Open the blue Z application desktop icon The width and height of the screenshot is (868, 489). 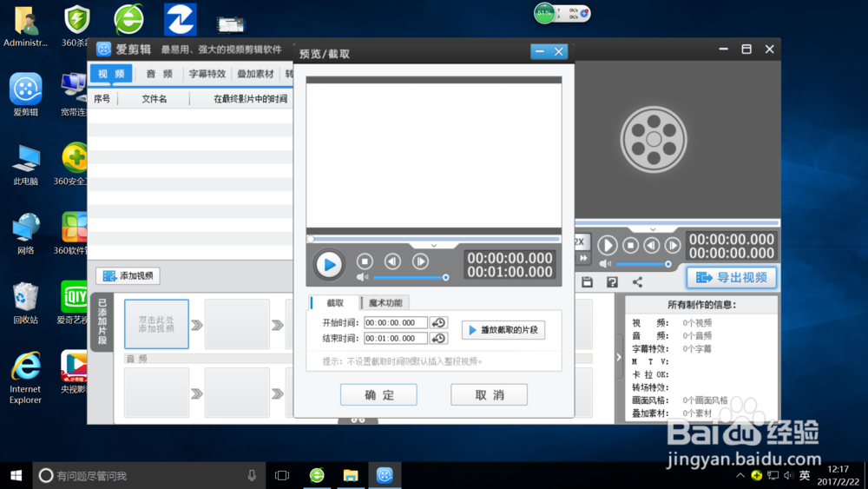(x=180, y=19)
